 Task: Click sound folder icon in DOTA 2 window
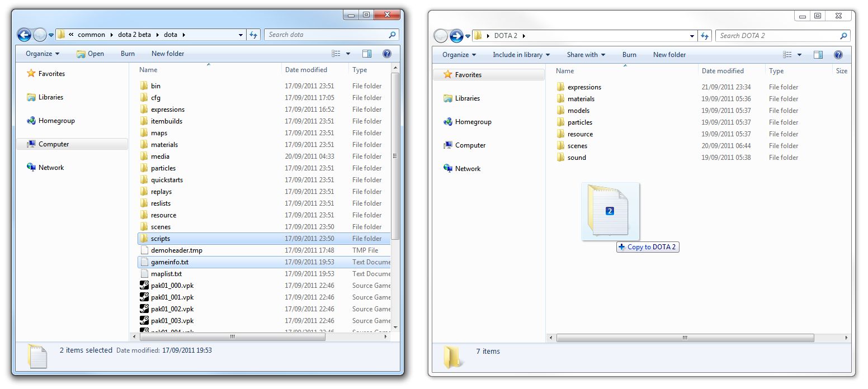point(560,158)
